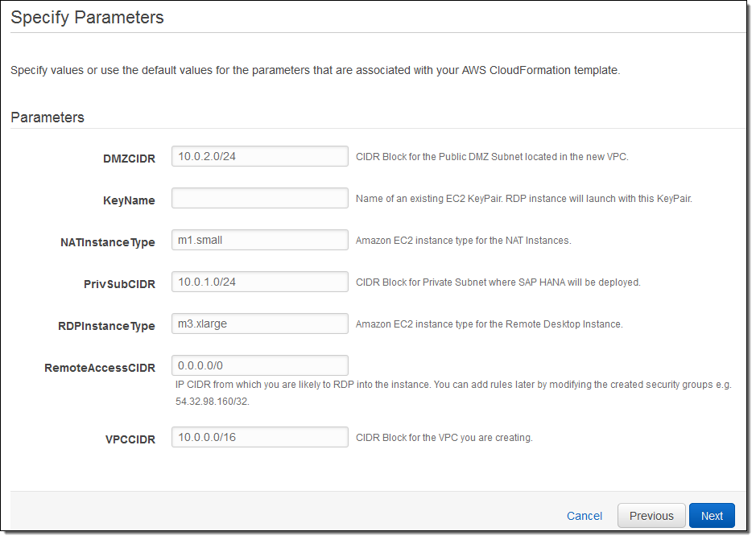Click the DMZCIDR parameter label
Viewport: 756px width, 540px height.
129,159
